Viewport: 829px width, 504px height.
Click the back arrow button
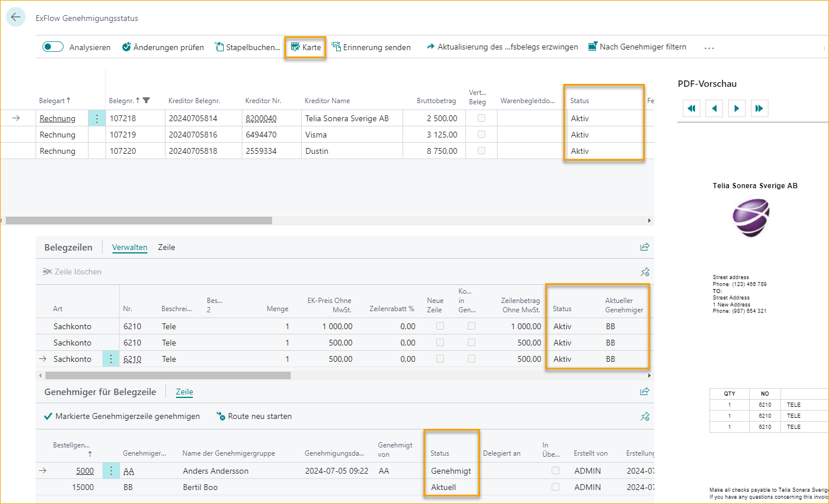coord(16,17)
